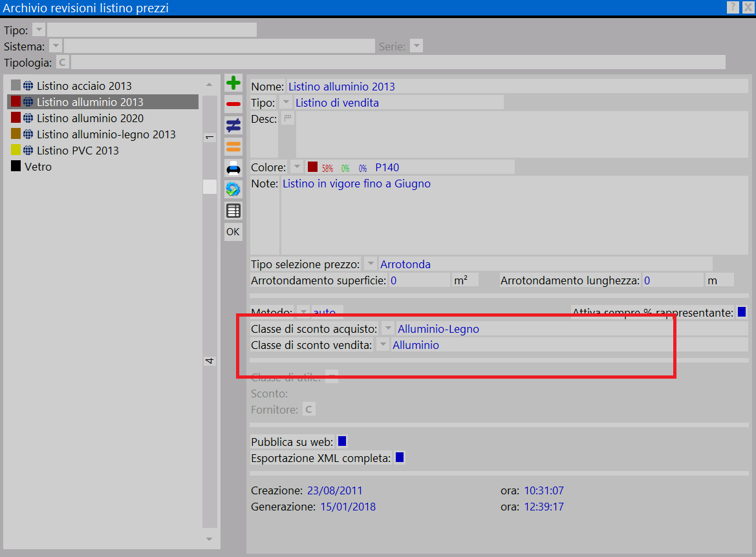756x557 pixels.
Task: Click Arrotondamento lunghezza value field
Action: pyautogui.click(x=673, y=280)
